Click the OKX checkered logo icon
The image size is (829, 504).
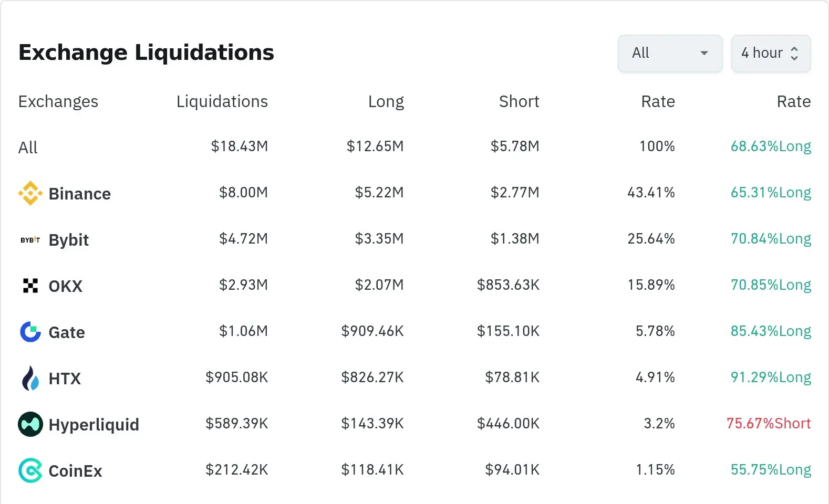coord(30,286)
